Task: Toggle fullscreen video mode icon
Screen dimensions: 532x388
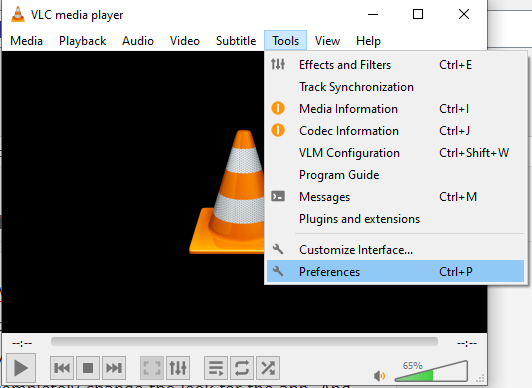Action: 152,368
